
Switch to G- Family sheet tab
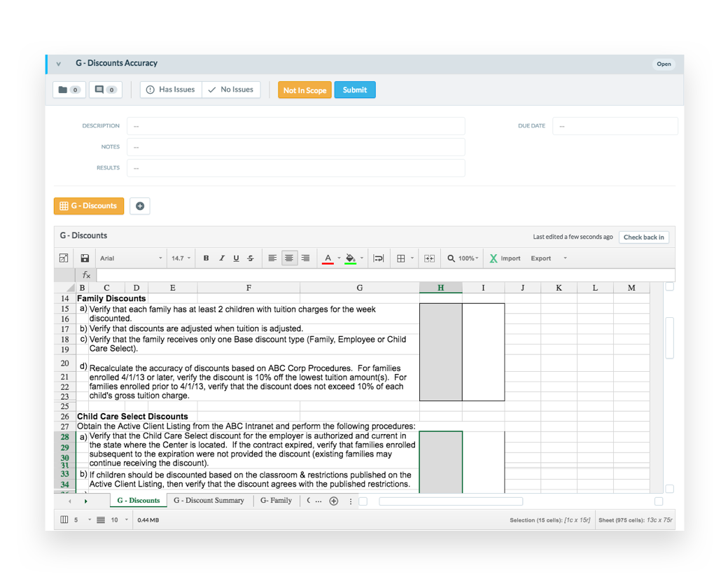(276, 501)
